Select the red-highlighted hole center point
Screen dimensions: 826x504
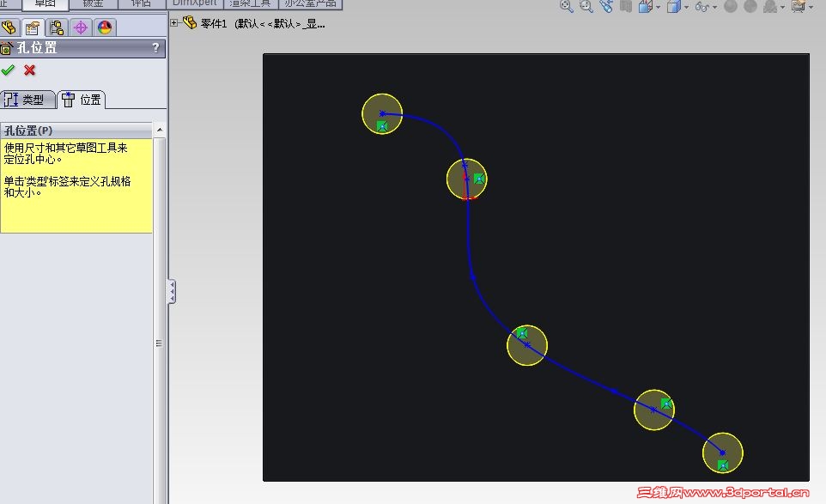tap(467, 179)
